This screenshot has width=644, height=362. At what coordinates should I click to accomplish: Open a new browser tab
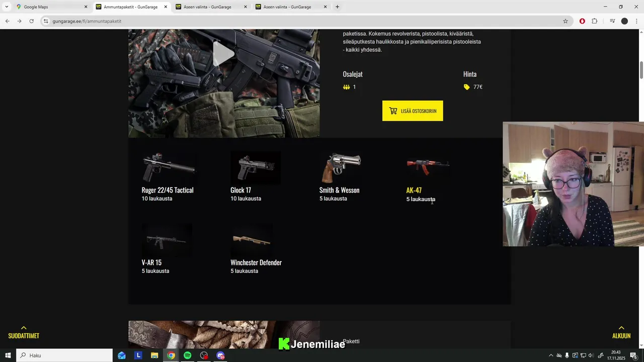click(x=337, y=7)
